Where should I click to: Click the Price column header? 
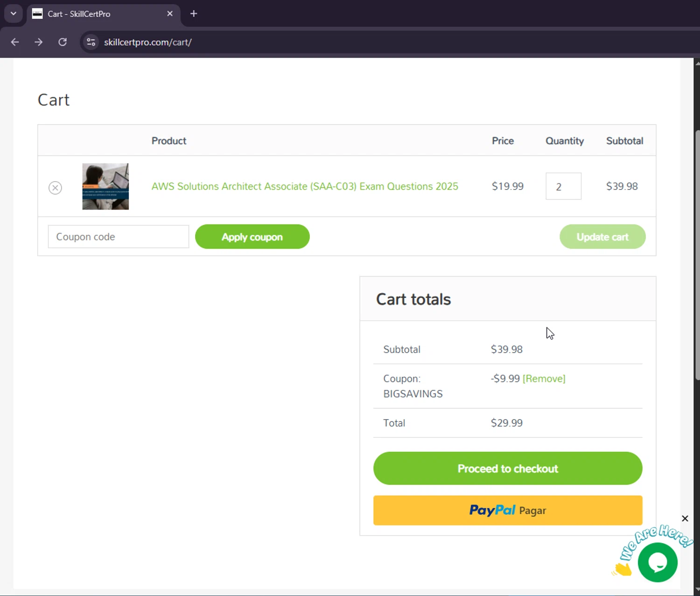click(x=503, y=141)
